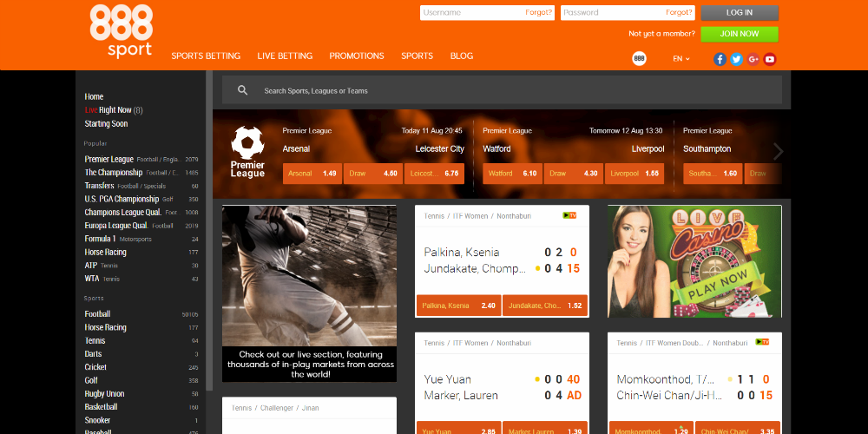Viewport: 868px width, 434px height.
Task: Open the Live Casino Play Now banner
Action: [x=694, y=261]
